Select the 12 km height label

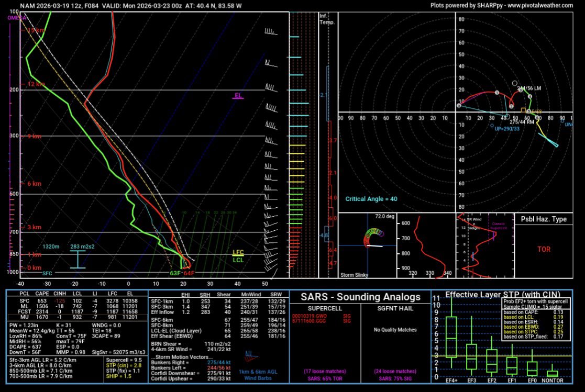coord(36,84)
